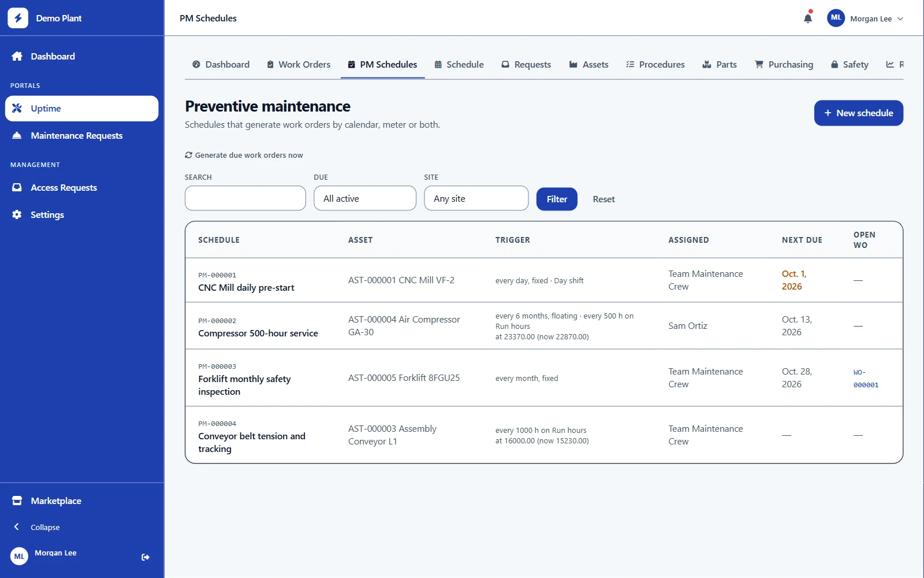This screenshot has height=578, width=924.
Task: Click the sidebar logout icon
Action: pos(146,557)
